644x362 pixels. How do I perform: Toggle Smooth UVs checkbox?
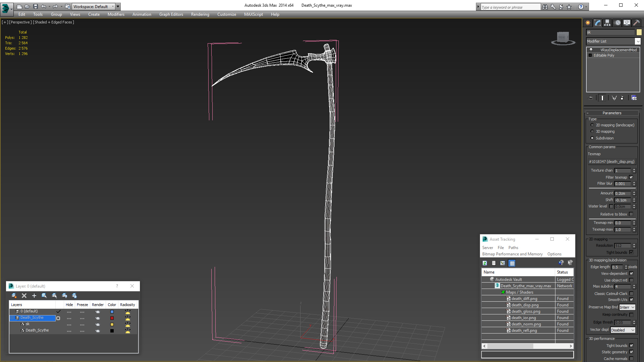coord(631,300)
